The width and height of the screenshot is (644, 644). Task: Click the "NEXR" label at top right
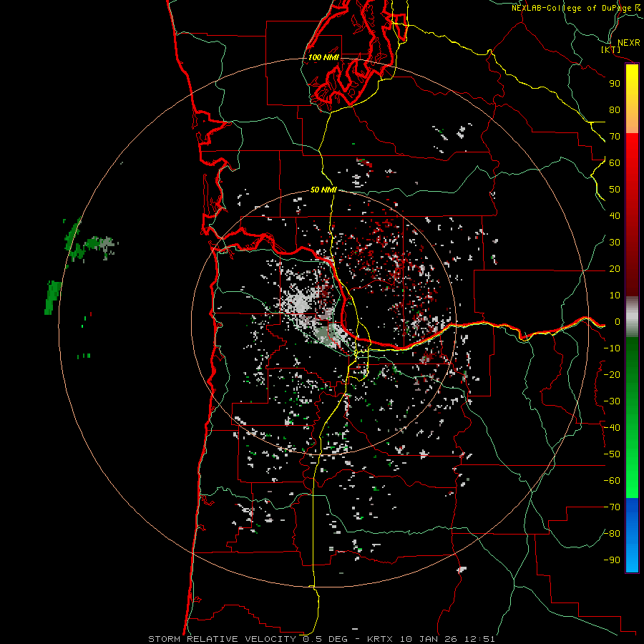pyautogui.click(x=629, y=43)
